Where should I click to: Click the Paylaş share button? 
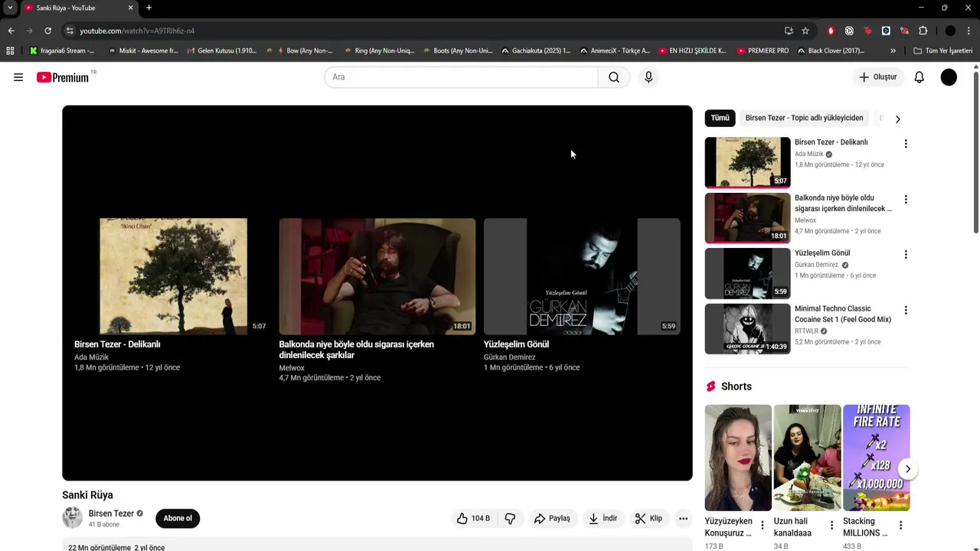point(552,518)
